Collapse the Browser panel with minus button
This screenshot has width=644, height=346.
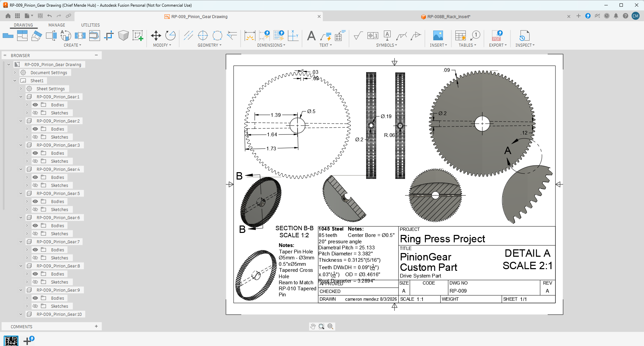click(x=96, y=55)
